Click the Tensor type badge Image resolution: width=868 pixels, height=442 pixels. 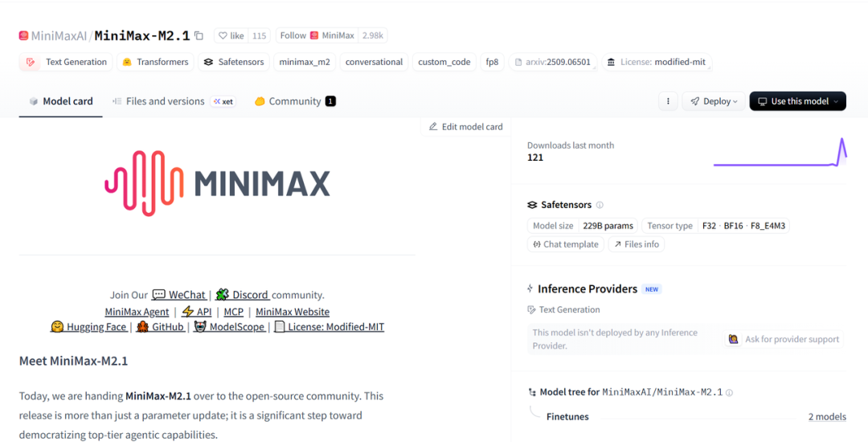(x=716, y=226)
